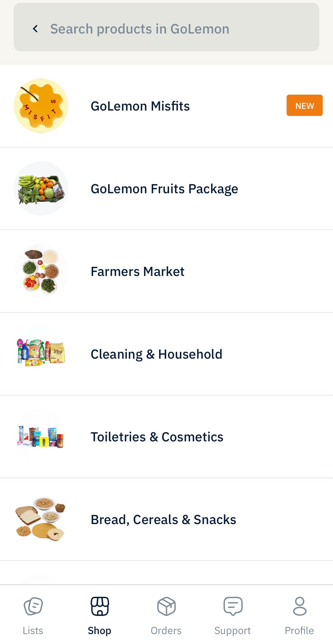Open the Profile person icon
The image size is (333, 644).
[x=300, y=606]
